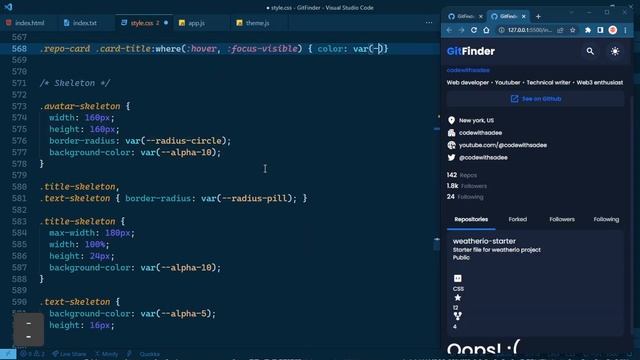Toggle the browser side panel icon

coord(600,30)
